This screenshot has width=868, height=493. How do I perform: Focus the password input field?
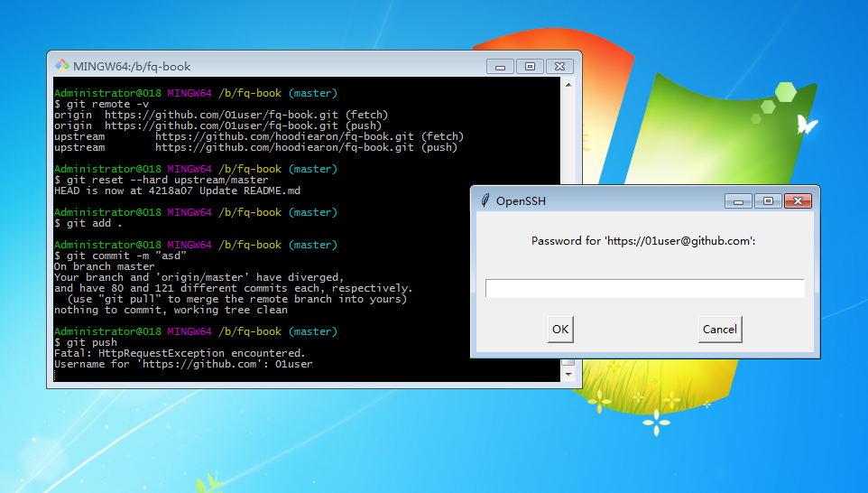[645, 288]
